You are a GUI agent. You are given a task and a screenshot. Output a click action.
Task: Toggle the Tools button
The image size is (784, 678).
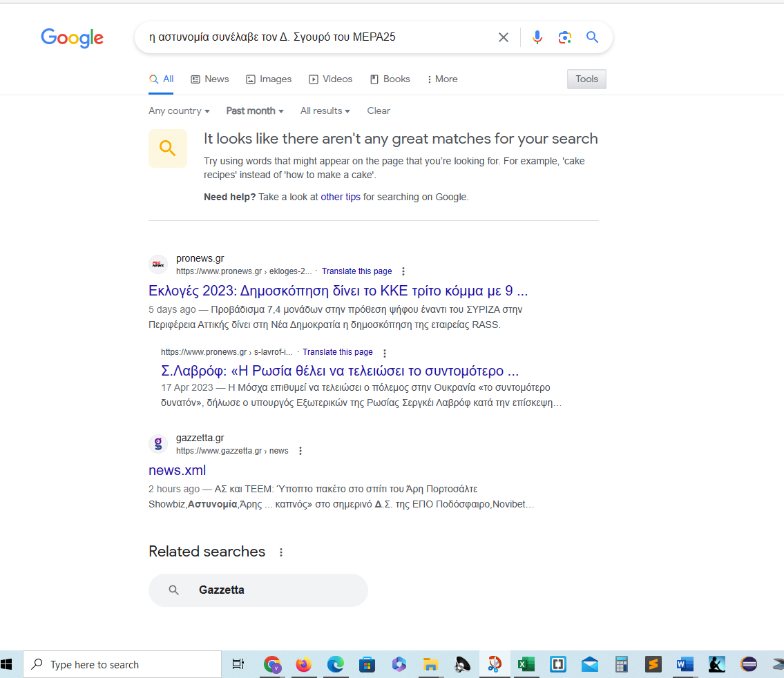[586, 79]
